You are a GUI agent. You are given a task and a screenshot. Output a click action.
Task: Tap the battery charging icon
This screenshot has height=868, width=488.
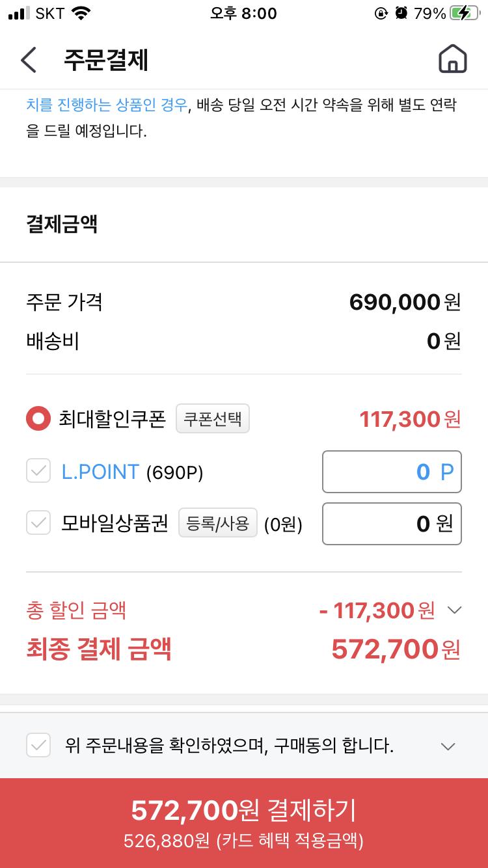point(465,13)
